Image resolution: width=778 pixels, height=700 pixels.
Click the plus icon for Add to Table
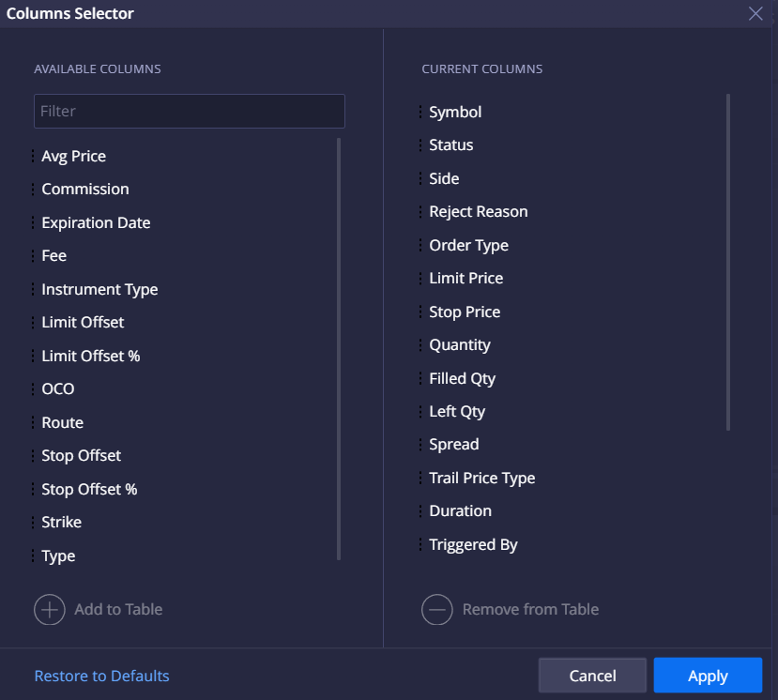[x=49, y=610]
